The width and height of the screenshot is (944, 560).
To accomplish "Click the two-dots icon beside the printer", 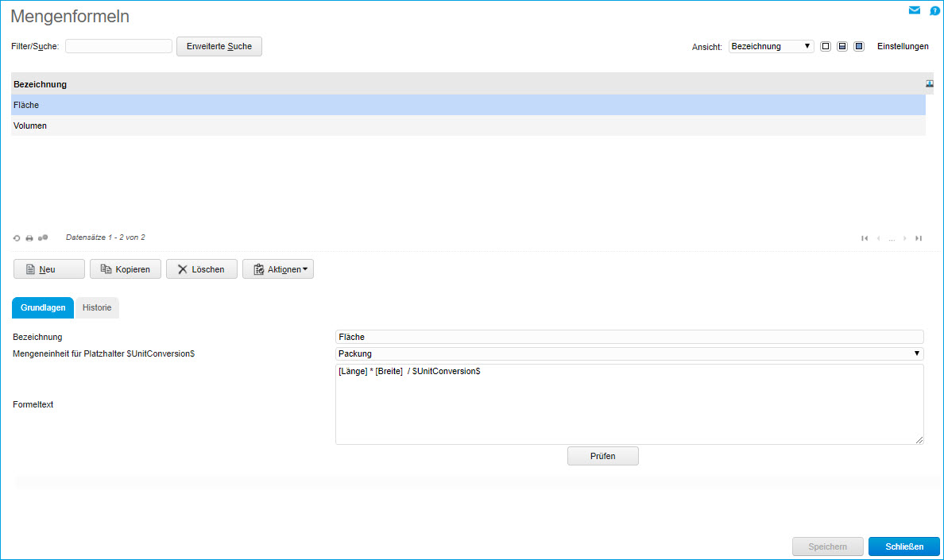I will point(43,238).
